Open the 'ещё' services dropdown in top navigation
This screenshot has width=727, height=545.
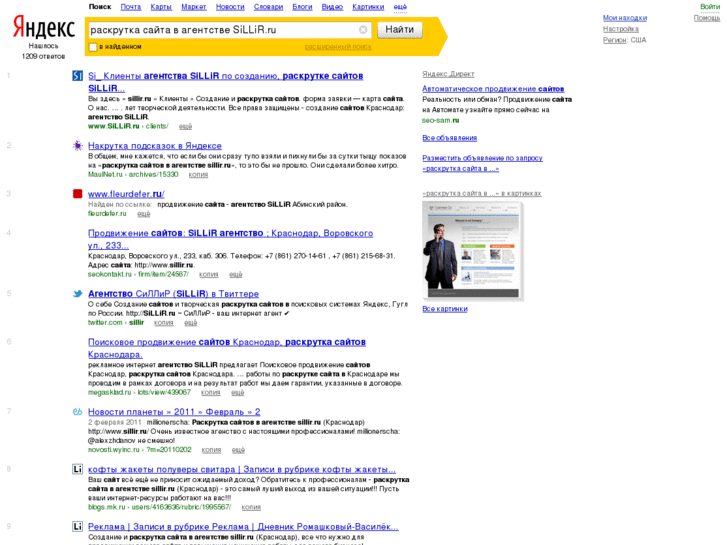click(x=400, y=7)
